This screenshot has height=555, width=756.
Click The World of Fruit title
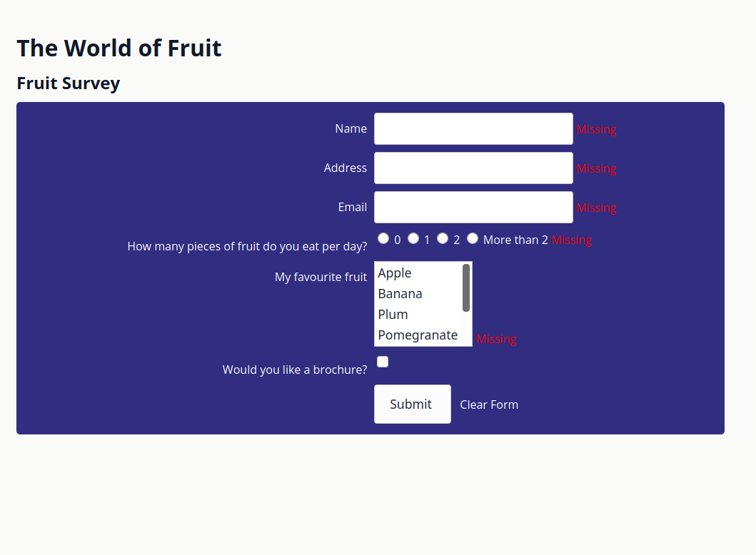119,48
